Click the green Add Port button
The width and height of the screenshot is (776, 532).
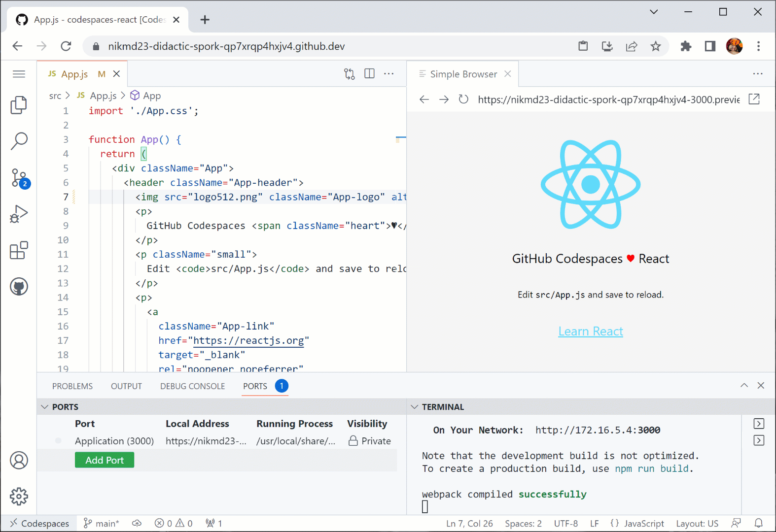tap(105, 460)
